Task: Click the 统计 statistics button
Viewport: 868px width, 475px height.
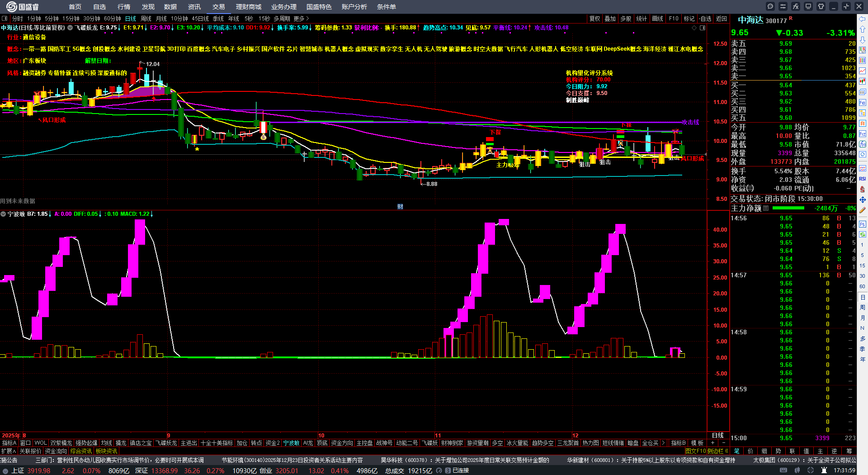Action: [x=642, y=19]
